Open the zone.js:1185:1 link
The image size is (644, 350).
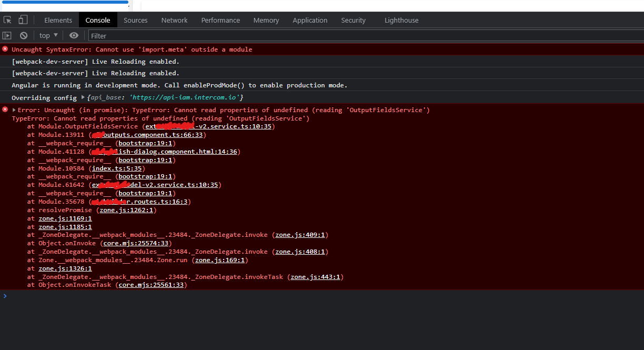tap(65, 227)
